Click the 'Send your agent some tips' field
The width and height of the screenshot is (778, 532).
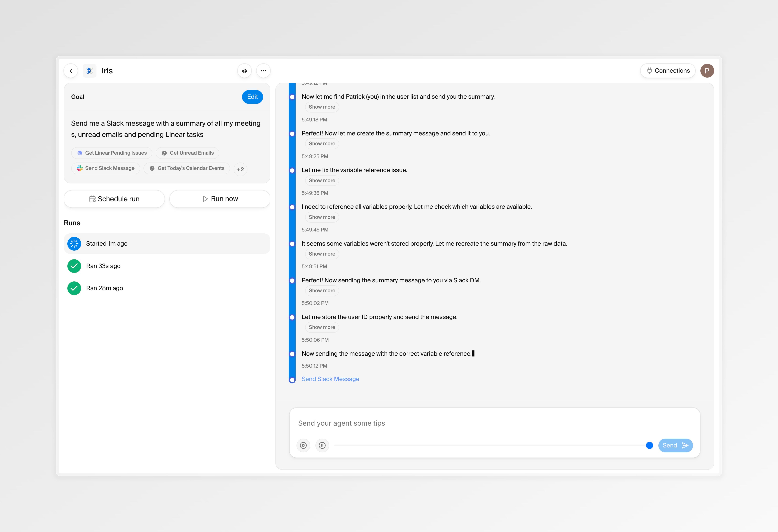[x=494, y=423]
